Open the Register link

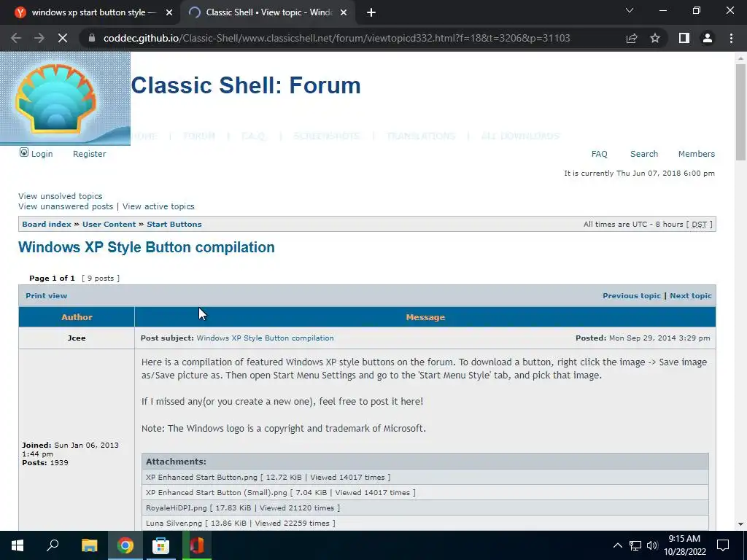coord(90,154)
